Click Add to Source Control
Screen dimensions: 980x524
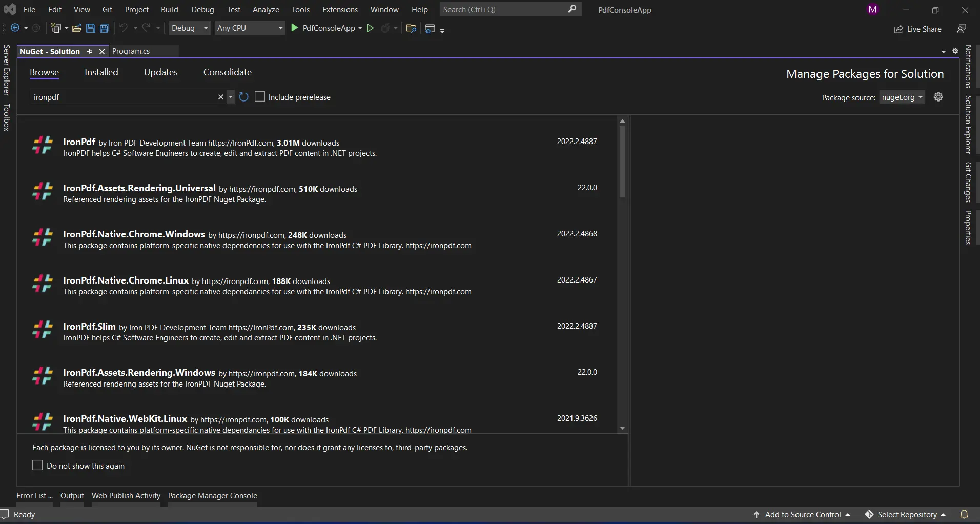pyautogui.click(x=802, y=515)
